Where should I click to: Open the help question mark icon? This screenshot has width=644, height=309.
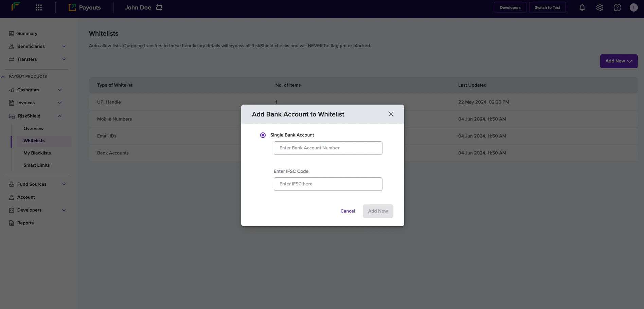(618, 7)
